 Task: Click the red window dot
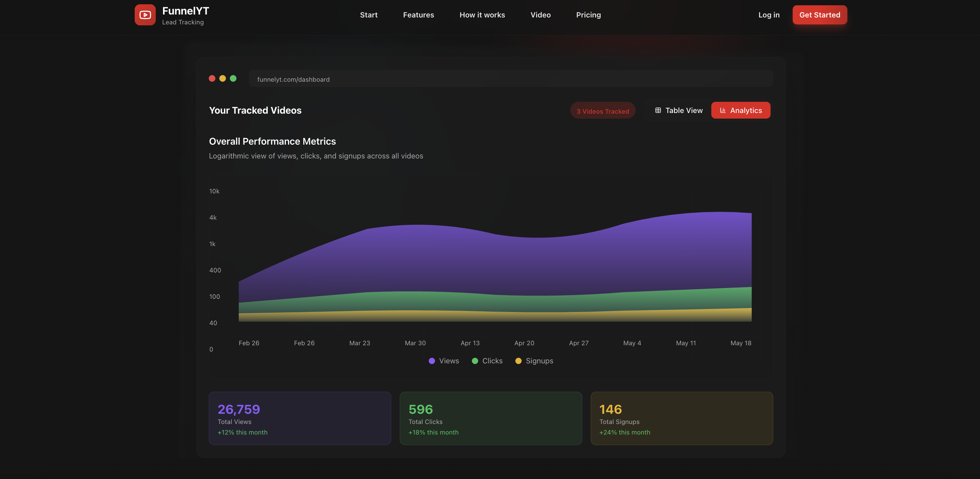[x=212, y=78]
